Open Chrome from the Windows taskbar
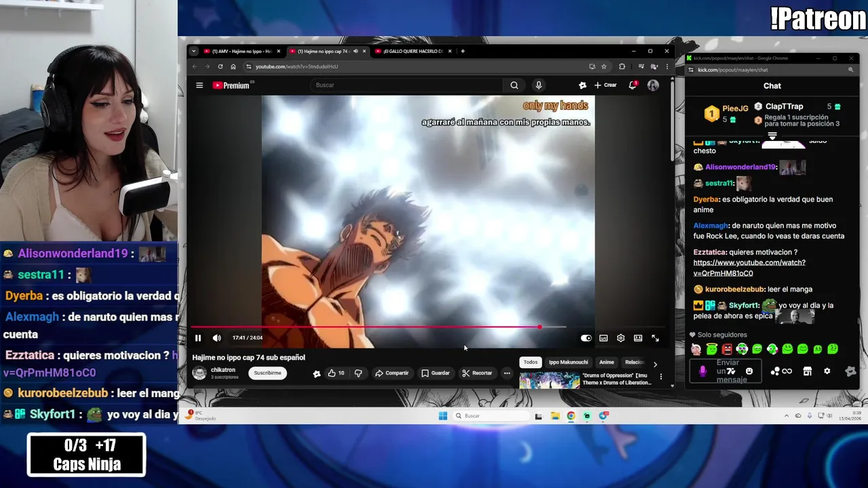Viewport: 868px width, 488px height. click(571, 415)
